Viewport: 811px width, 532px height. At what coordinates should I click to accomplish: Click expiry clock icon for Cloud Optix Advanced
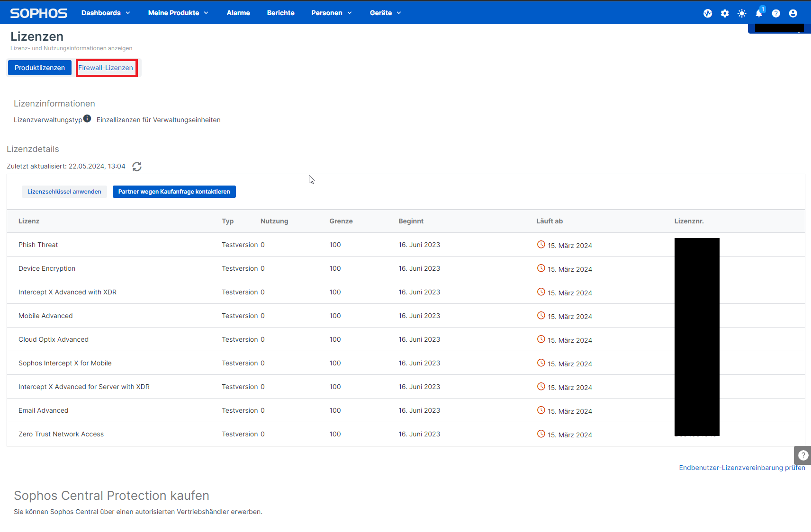point(541,339)
